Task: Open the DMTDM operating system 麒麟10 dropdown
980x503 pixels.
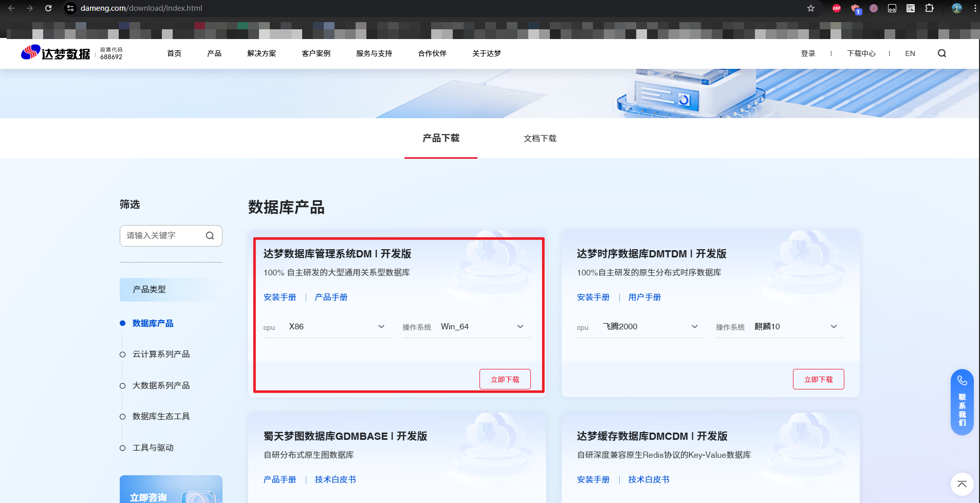Action: 780,327
